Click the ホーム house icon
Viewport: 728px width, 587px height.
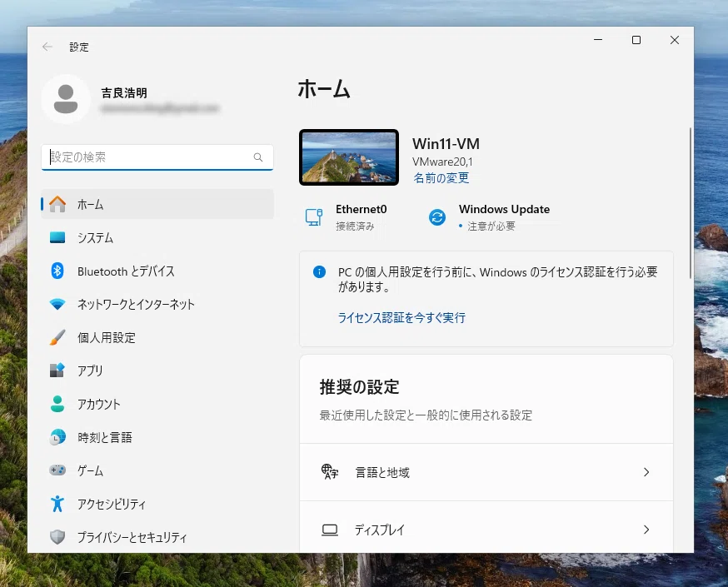coord(57,204)
